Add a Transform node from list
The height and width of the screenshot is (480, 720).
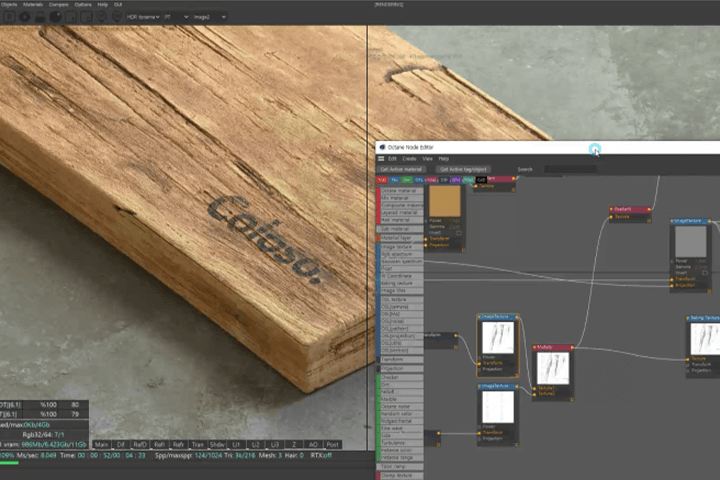click(400, 359)
